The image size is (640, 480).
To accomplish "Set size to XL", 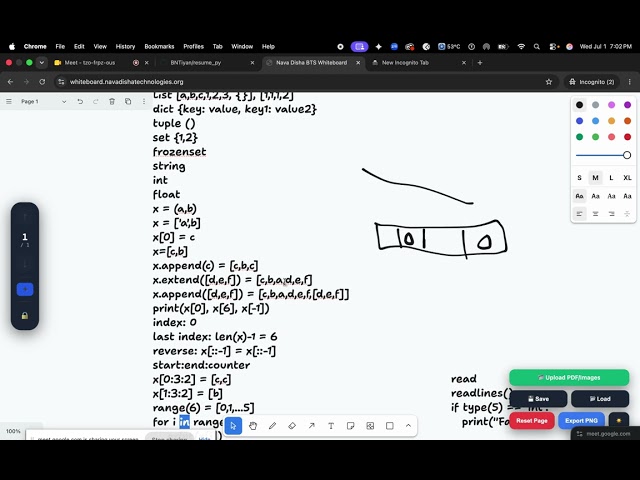I will point(627,178).
